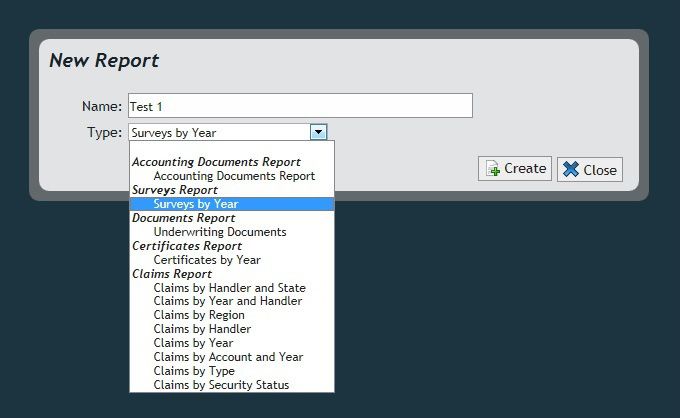Click the New Report dialog title
680x418 pixels.
click(x=104, y=60)
